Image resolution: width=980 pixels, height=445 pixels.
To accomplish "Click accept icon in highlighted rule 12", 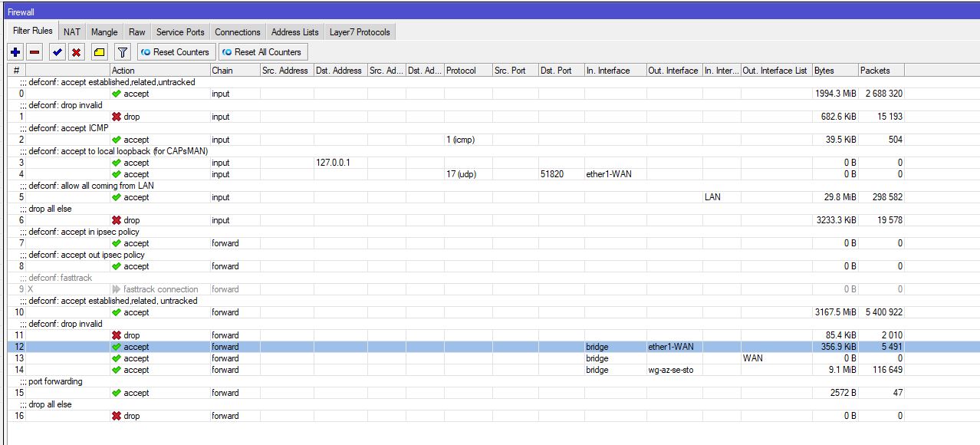I will (x=117, y=347).
